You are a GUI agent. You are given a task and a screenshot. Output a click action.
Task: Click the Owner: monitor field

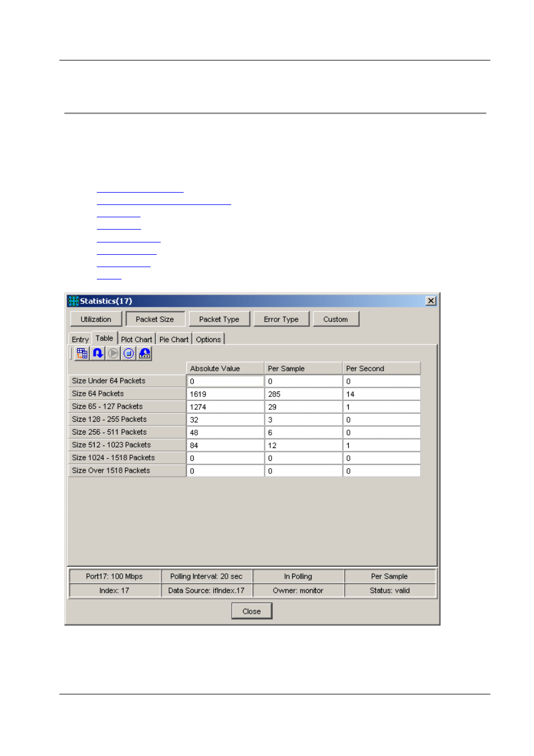[298, 590]
